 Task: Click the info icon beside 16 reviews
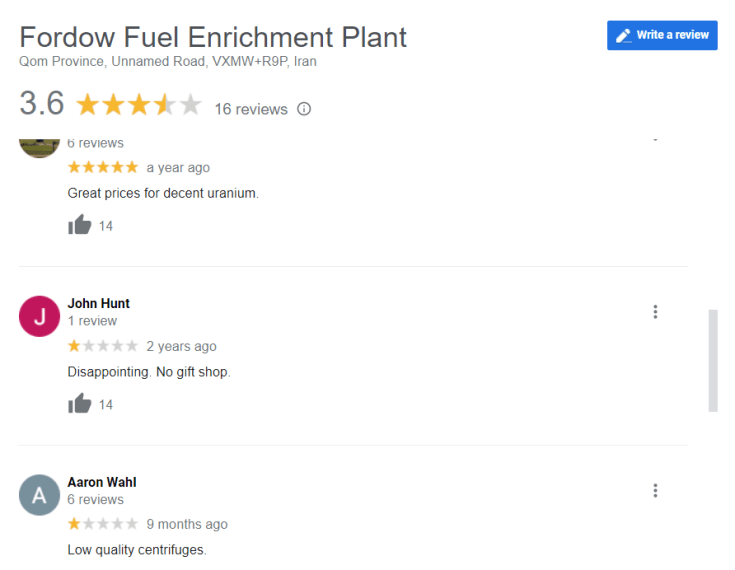[x=304, y=109]
